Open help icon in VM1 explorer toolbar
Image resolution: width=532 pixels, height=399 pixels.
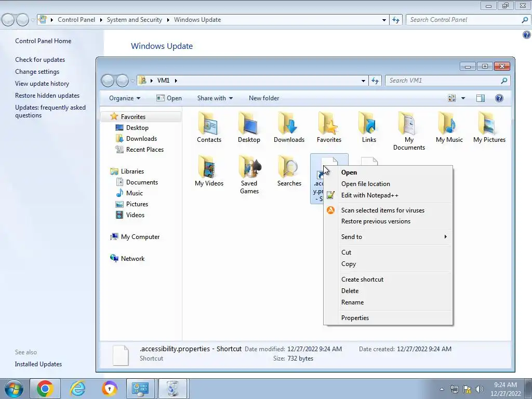click(x=499, y=98)
